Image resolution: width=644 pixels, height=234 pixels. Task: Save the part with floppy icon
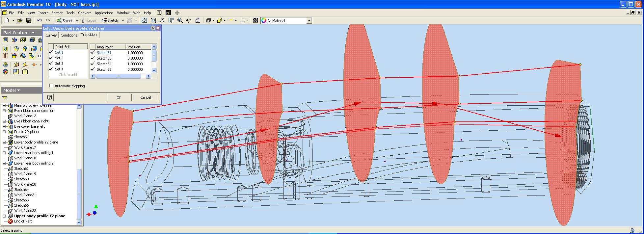pos(29,20)
